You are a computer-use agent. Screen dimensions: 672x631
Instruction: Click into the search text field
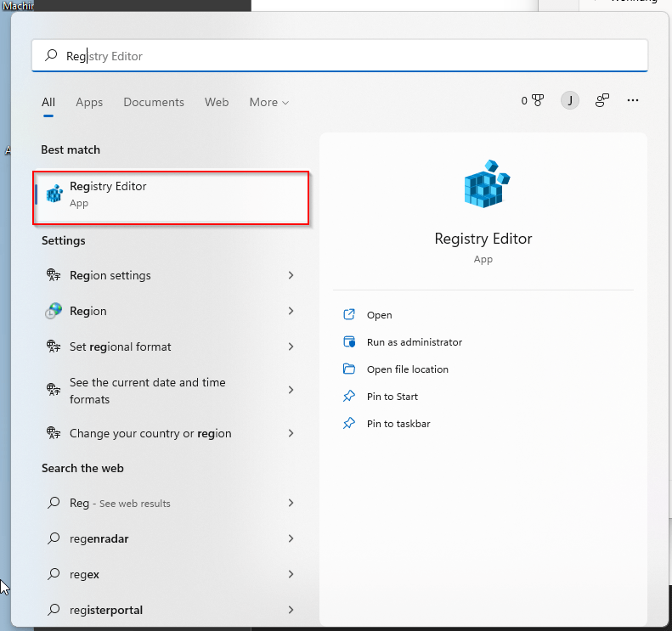pos(340,56)
